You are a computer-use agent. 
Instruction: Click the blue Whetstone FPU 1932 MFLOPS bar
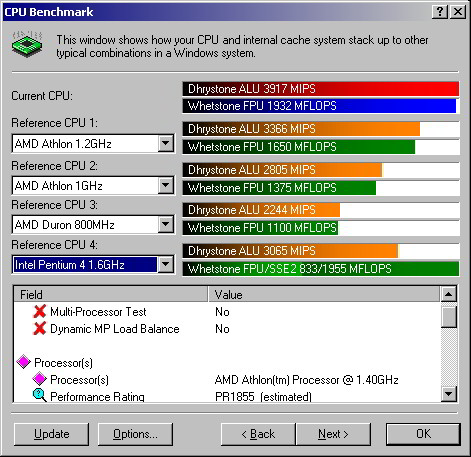pyautogui.click(x=319, y=106)
